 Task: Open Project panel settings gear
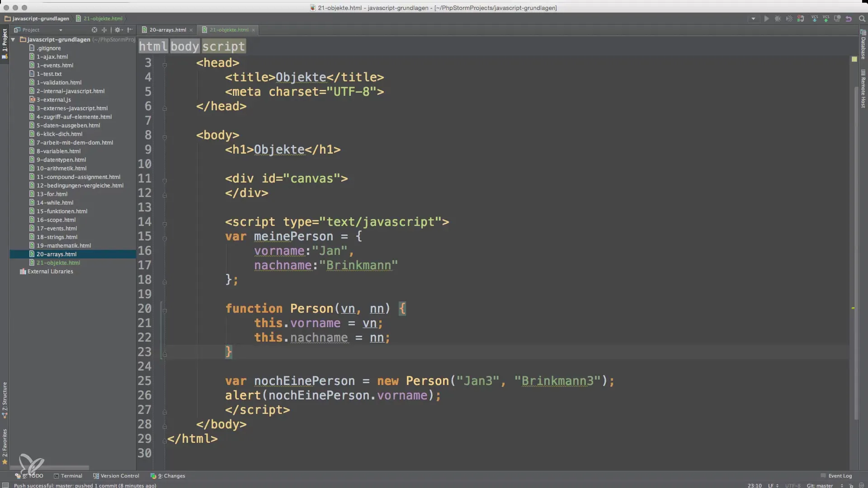118,30
